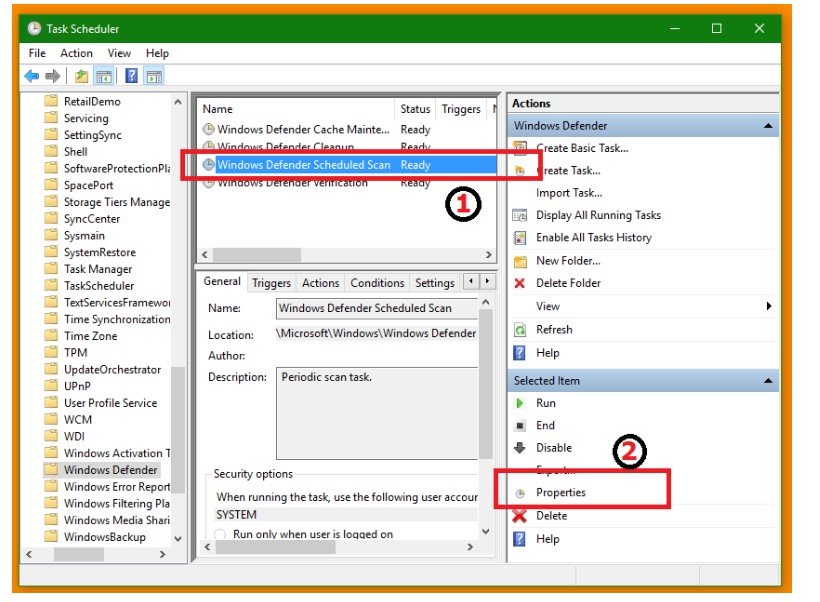Click the Name field with Windows Defender Scheduled Scan

point(377,308)
